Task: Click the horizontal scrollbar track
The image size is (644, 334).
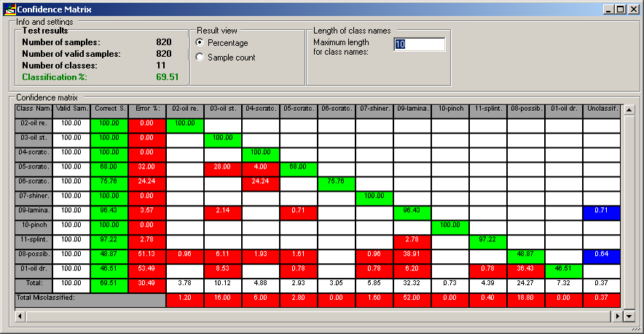Action: click(x=318, y=316)
